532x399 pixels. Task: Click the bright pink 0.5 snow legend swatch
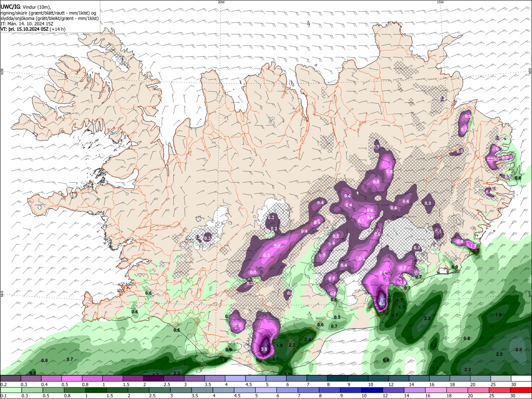tap(71, 379)
